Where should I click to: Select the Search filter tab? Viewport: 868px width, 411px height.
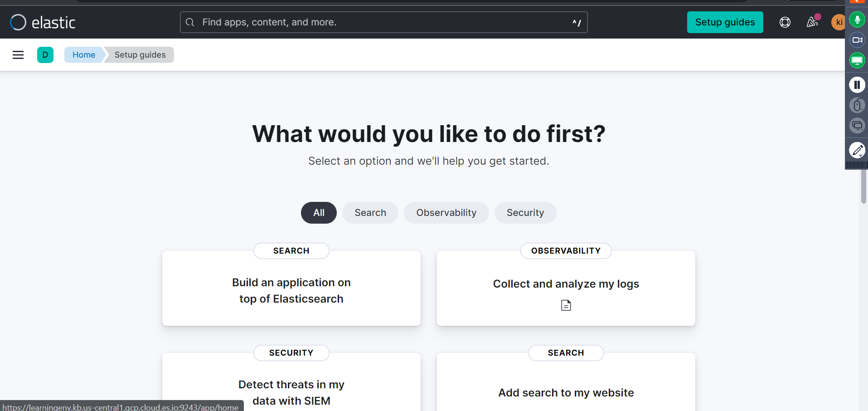(x=370, y=213)
